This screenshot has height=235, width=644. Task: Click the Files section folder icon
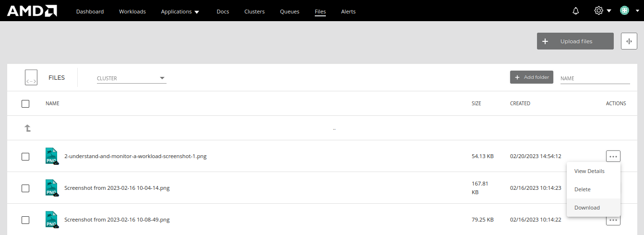(x=31, y=77)
